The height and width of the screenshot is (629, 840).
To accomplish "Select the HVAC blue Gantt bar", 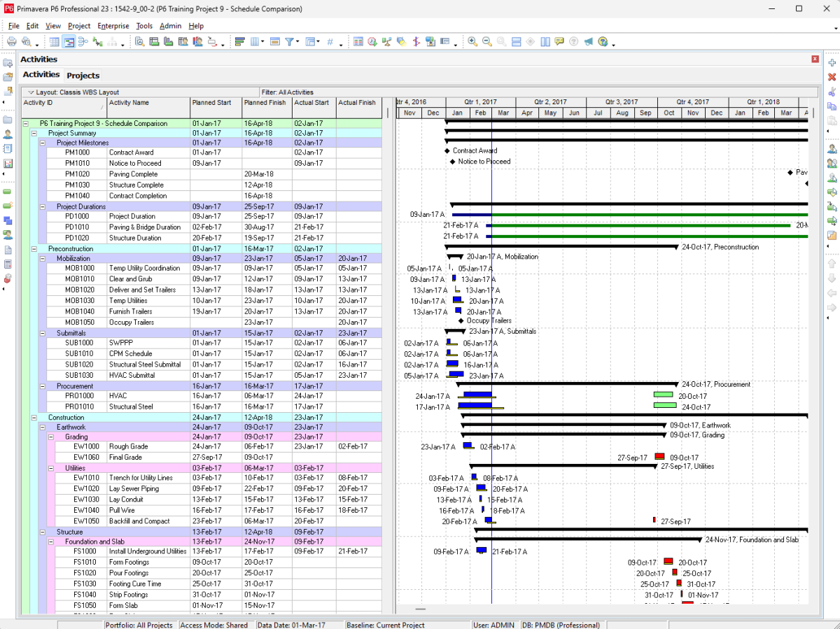I will tap(478, 395).
